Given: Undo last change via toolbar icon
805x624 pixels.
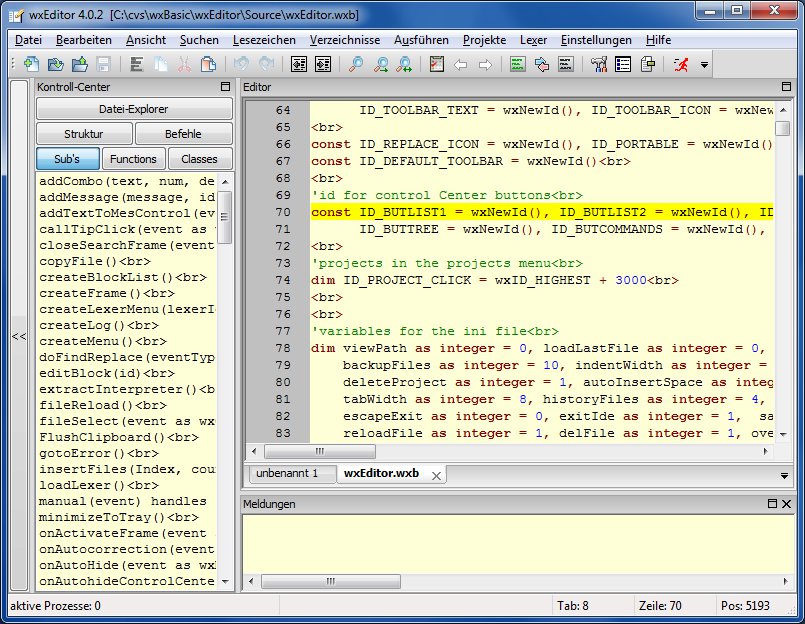Looking at the screenshot, I should (x=239, y=64).
